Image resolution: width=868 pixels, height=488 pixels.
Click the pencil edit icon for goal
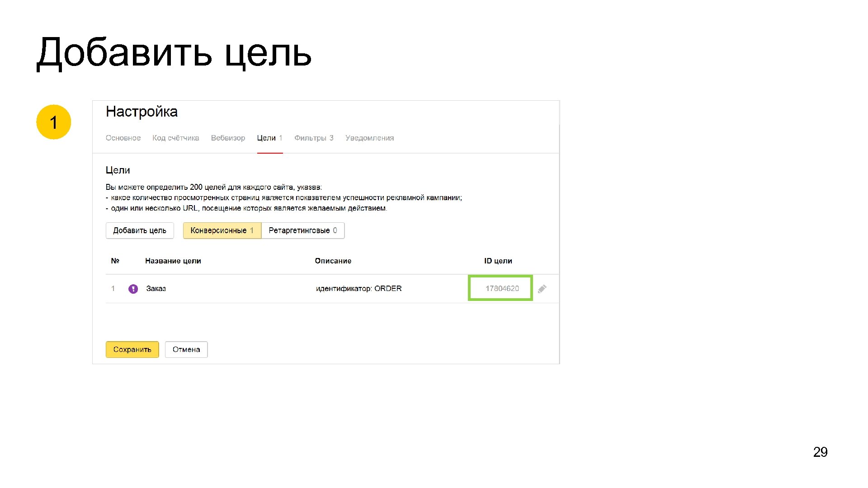tap(542, 289)
